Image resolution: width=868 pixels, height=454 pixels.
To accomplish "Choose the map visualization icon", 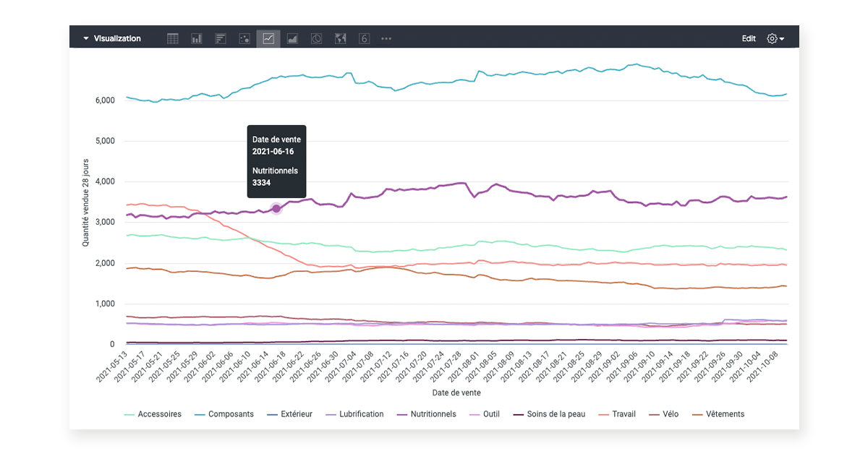I will tap(340, 38).
